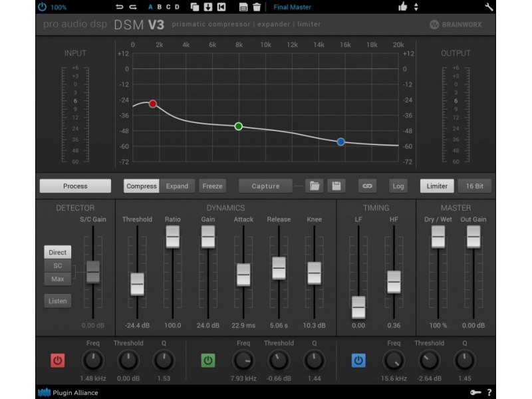Click the red band Q knob
Image resolution: width=532 pixels, height=399 pixels.
(164, 360)
